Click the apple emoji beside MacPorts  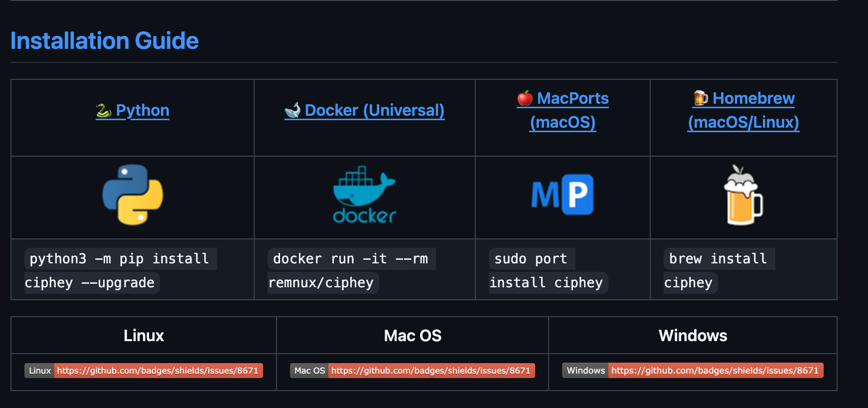[525, 98]
